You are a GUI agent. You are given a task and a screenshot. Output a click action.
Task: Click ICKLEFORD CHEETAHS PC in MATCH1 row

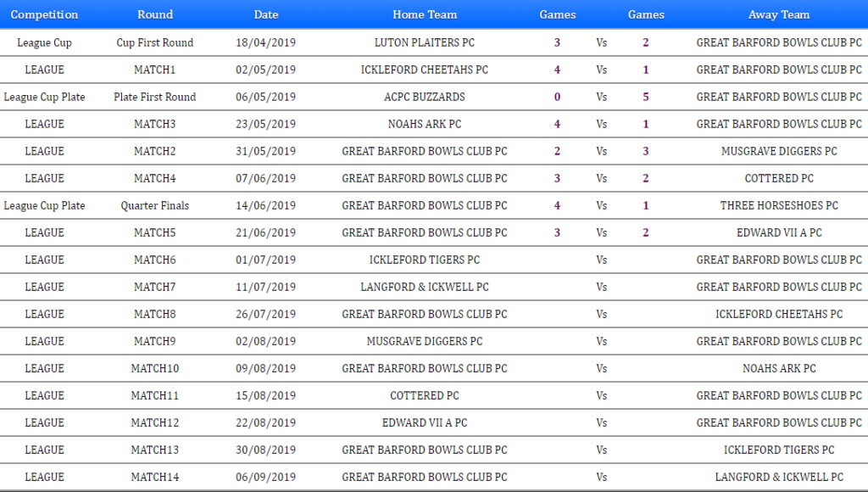tap(425, 70)
